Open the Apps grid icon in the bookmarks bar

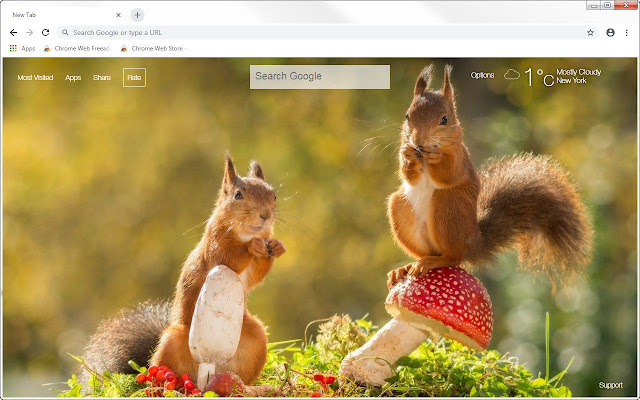point(13,49)
